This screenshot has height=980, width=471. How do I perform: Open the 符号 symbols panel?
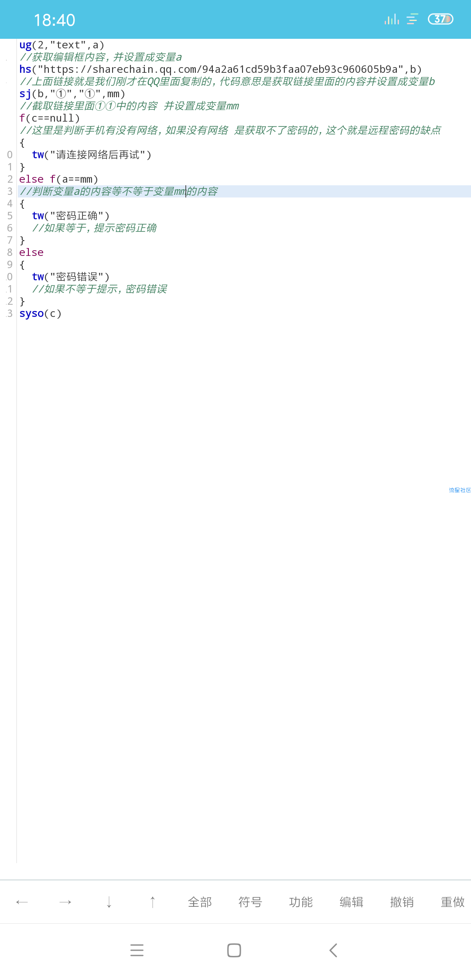click(x=250, y=902)
